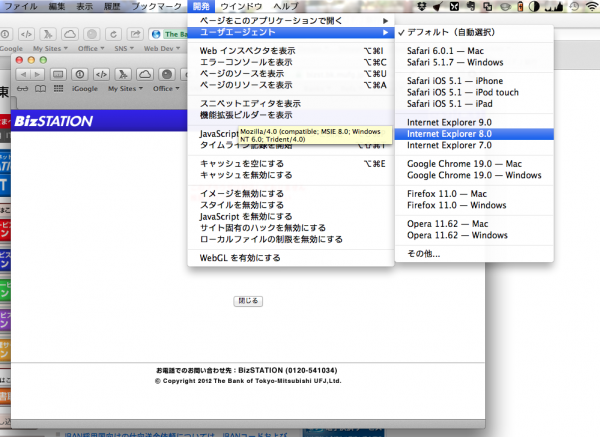Image resolution: width=600 pixels, height=437 pixels.
Task: Open the 開発 menu in menu bar
Action: point(201,6)
